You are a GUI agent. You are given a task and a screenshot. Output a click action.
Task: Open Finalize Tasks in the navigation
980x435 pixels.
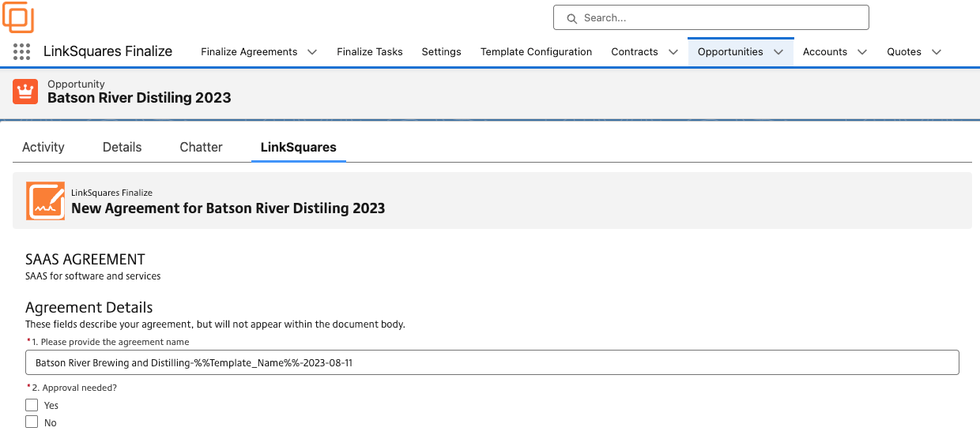pyautogui.click(x=370, y=52)
